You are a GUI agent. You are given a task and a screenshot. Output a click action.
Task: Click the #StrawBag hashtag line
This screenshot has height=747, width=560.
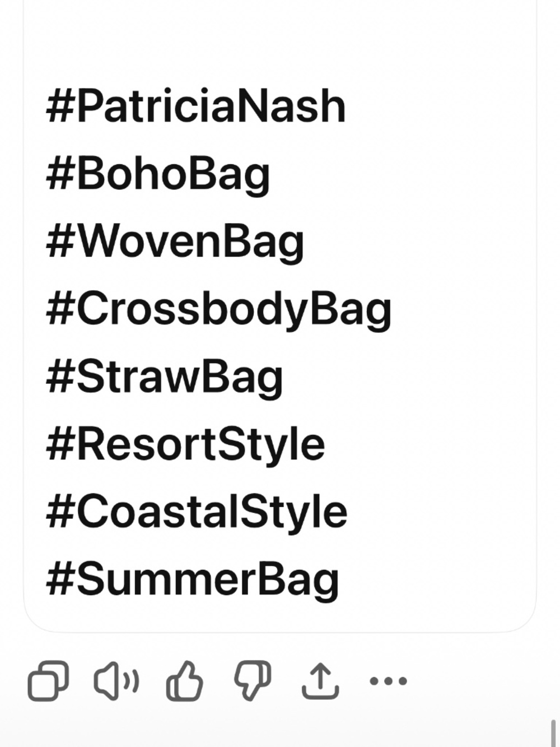[x=164, y=378]
